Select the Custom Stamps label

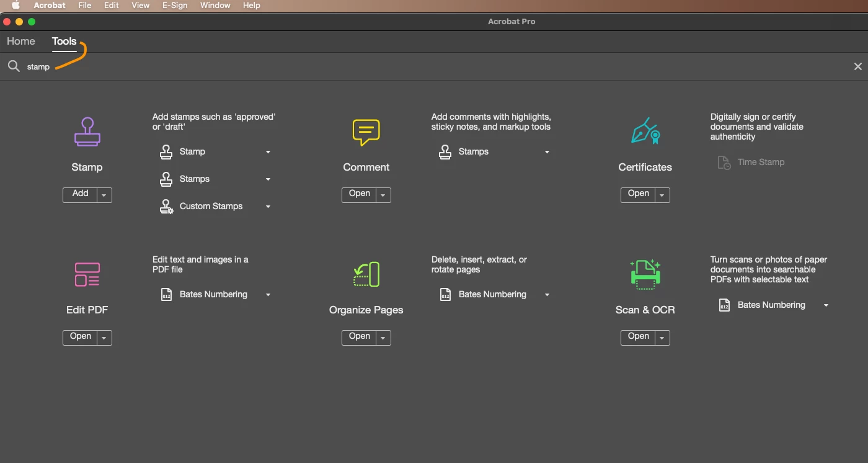pyautogui.click(x=211, y=206)
